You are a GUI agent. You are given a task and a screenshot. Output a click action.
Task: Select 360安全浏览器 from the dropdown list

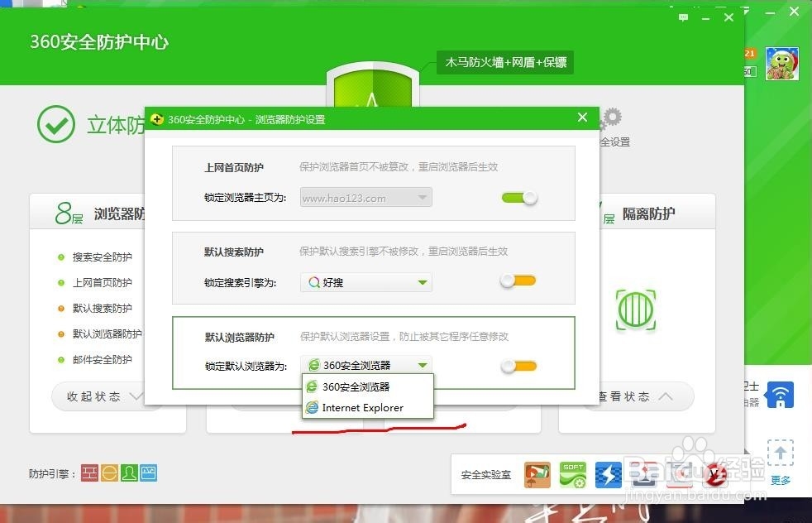click(367, 386)
